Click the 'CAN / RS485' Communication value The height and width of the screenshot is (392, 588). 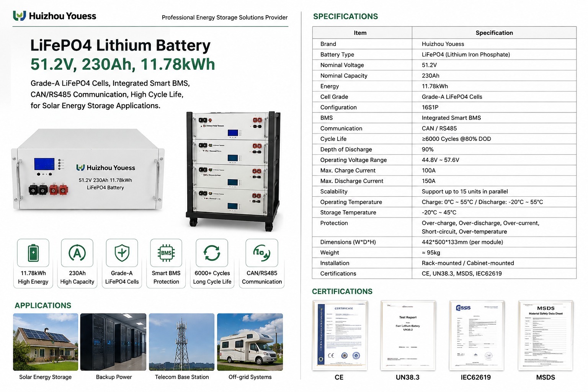click(439, 128)
